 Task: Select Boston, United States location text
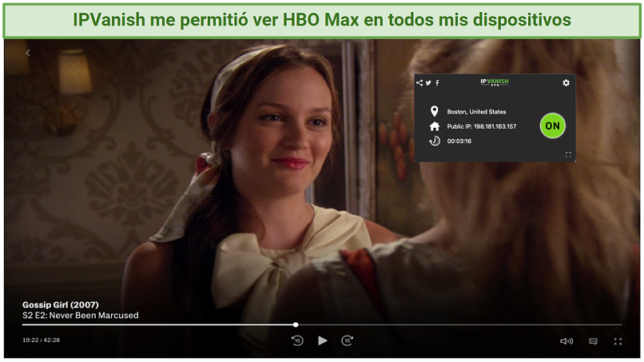point(476,112)
